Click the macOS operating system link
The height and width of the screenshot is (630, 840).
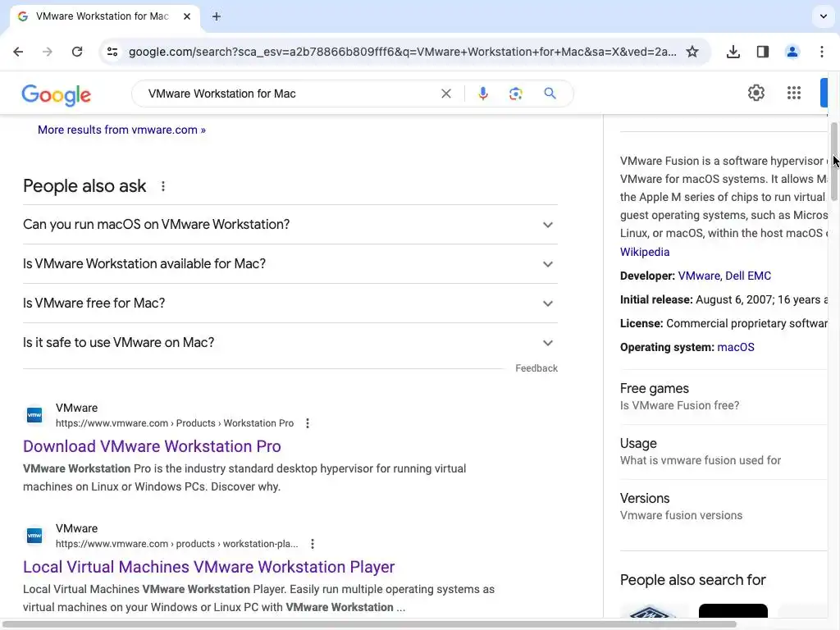736,347
